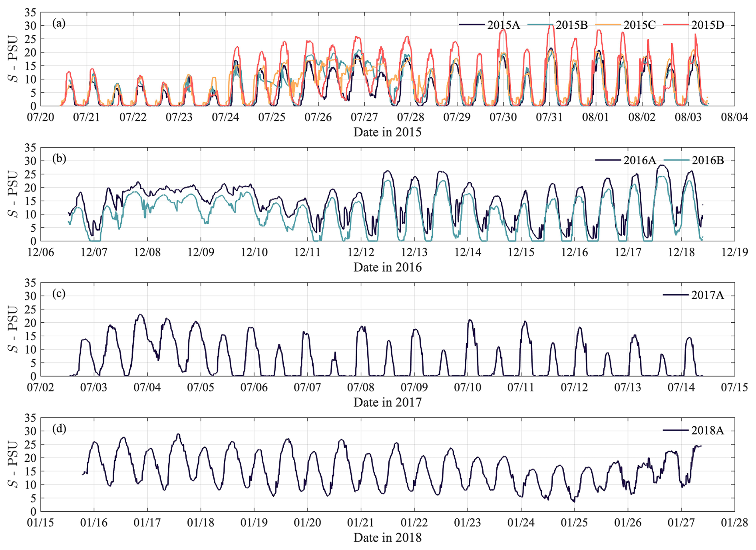Select the orange 2015C legend line
756x550 pixels.
(608, 25)
